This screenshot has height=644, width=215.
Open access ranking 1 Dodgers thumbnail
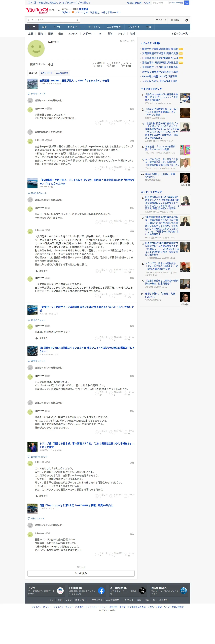185,98
